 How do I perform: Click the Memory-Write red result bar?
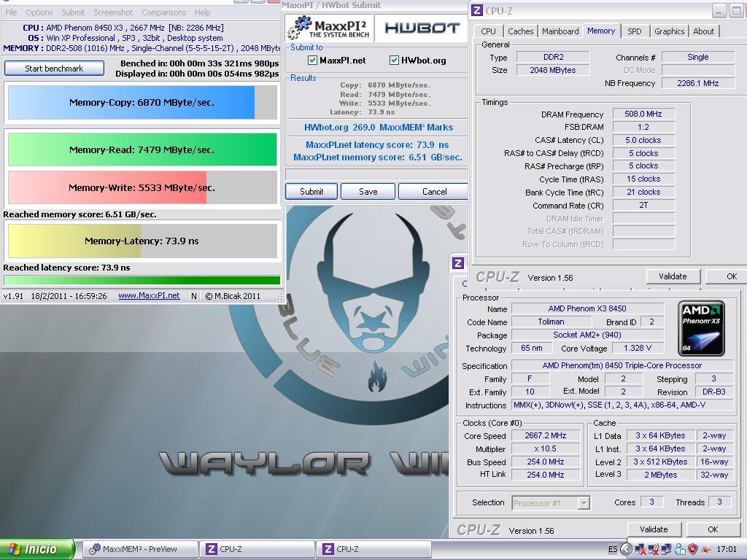click(x=142, y=187)
